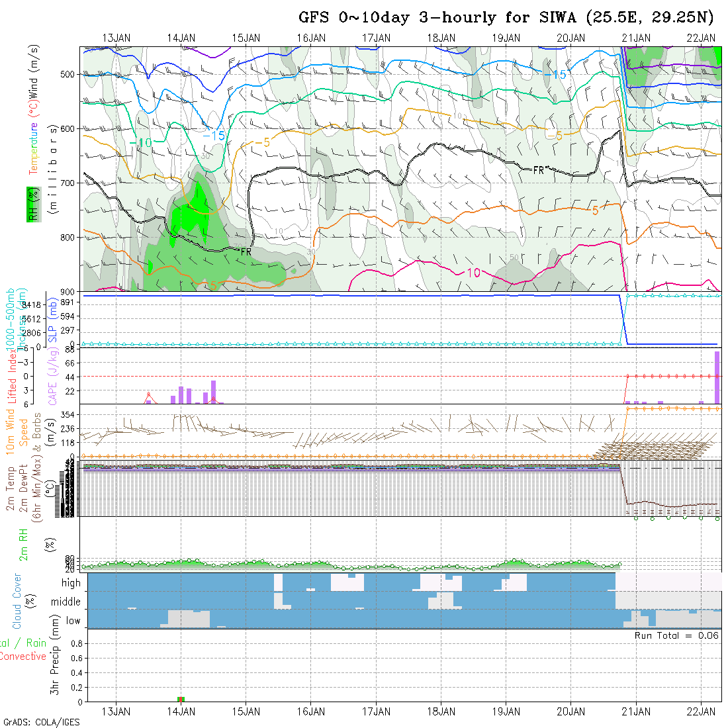Click the 19JAN label on bottom axis
The height and width of the screenshot is (728, 728).
point(506,711)
